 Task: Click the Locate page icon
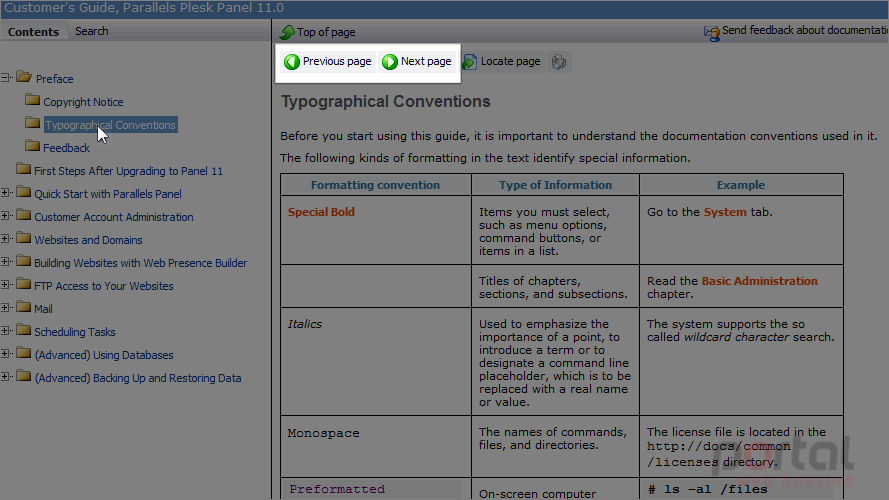coord(469,62)
